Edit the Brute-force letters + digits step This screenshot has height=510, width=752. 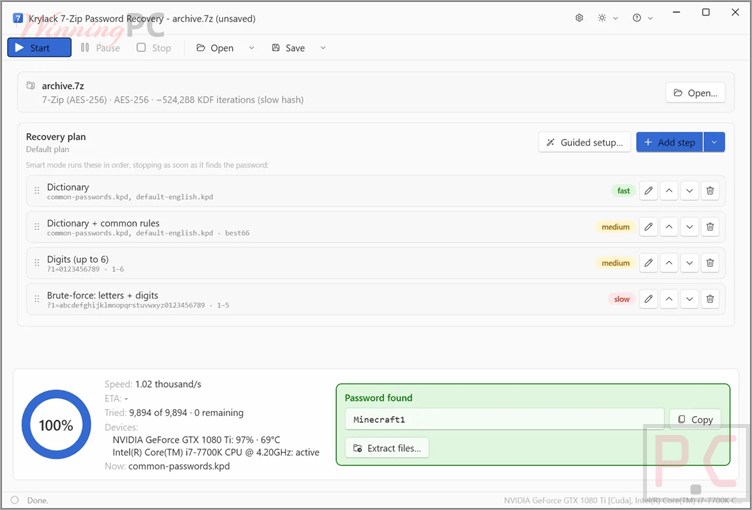[648, 299]
